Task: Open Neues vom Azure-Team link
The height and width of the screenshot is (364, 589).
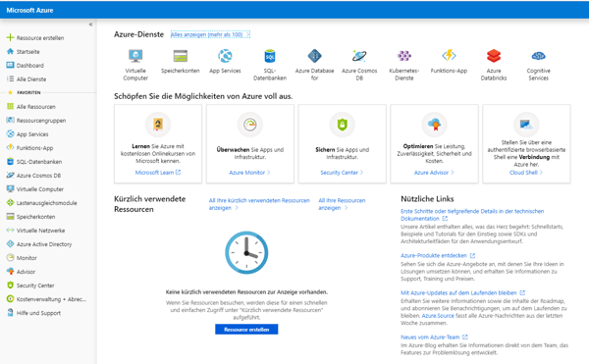Action: point(434,337)
